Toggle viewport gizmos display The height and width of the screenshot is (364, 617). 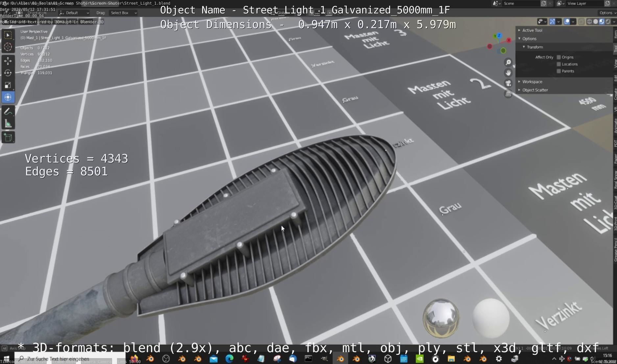[x=552, y=22]
